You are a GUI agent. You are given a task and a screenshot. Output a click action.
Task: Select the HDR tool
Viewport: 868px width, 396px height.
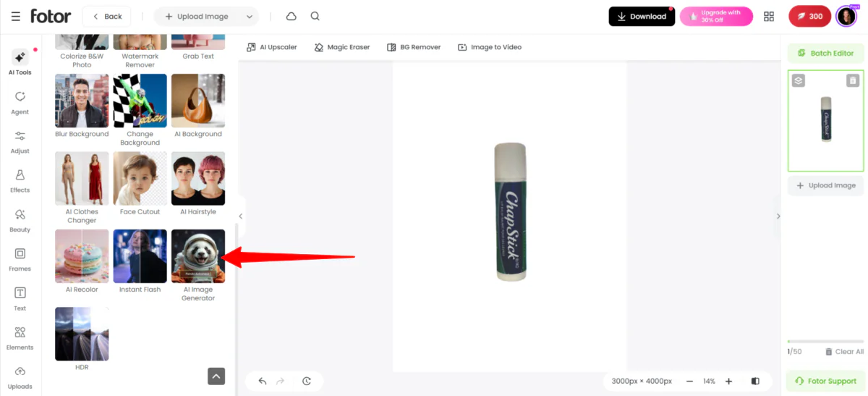click(x=82, y=339)
